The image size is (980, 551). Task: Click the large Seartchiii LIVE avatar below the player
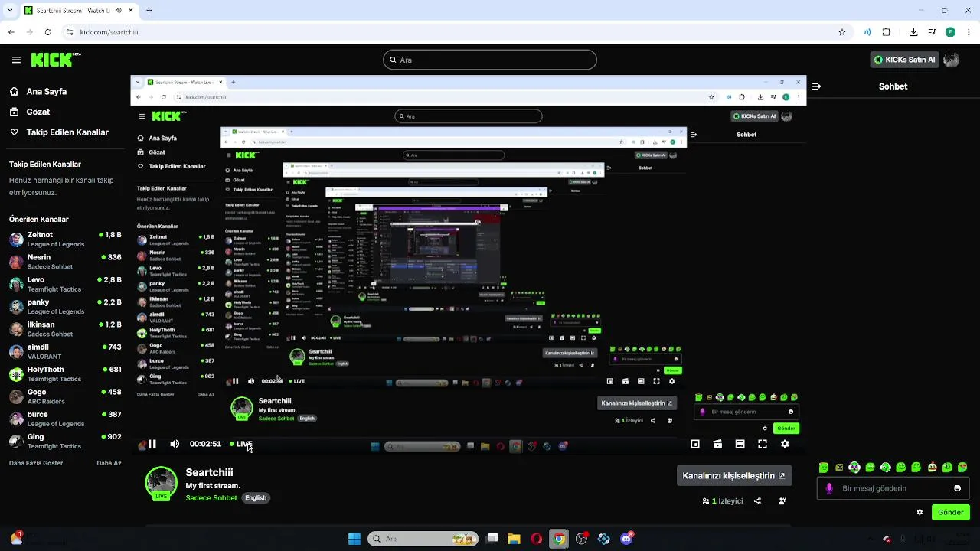[x=161, y=483]
